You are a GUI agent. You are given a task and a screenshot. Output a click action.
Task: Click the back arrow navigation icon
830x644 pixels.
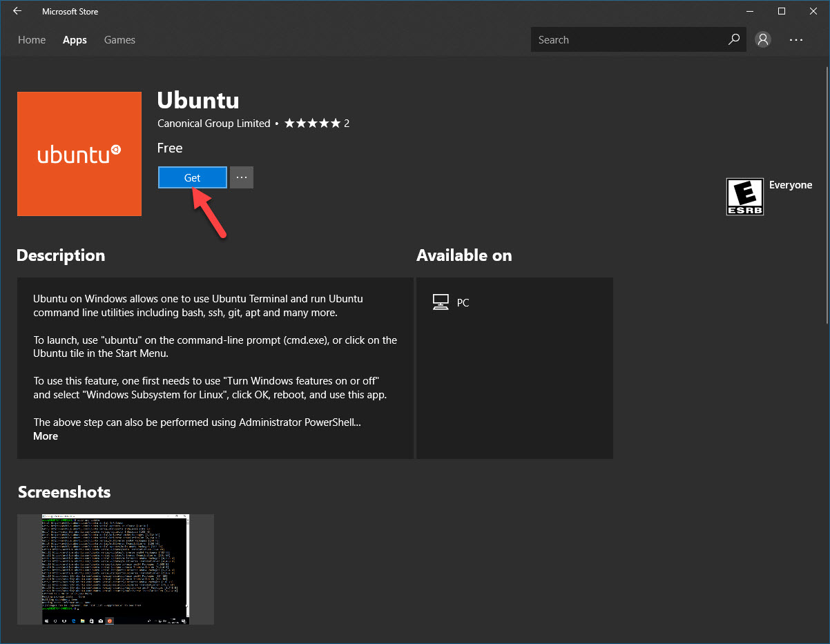coord(17,11)
